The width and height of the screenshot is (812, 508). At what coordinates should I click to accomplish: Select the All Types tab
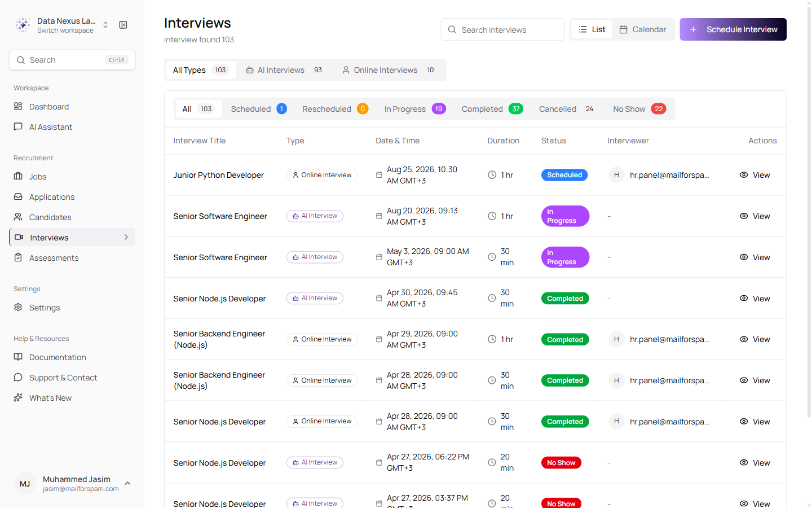click(x=200, y=70)
